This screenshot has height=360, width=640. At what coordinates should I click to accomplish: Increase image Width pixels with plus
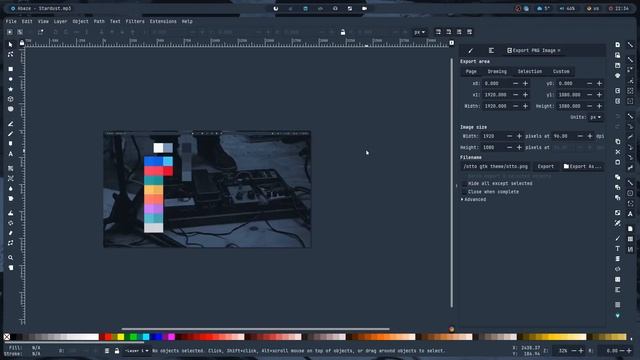pos(519,136)
